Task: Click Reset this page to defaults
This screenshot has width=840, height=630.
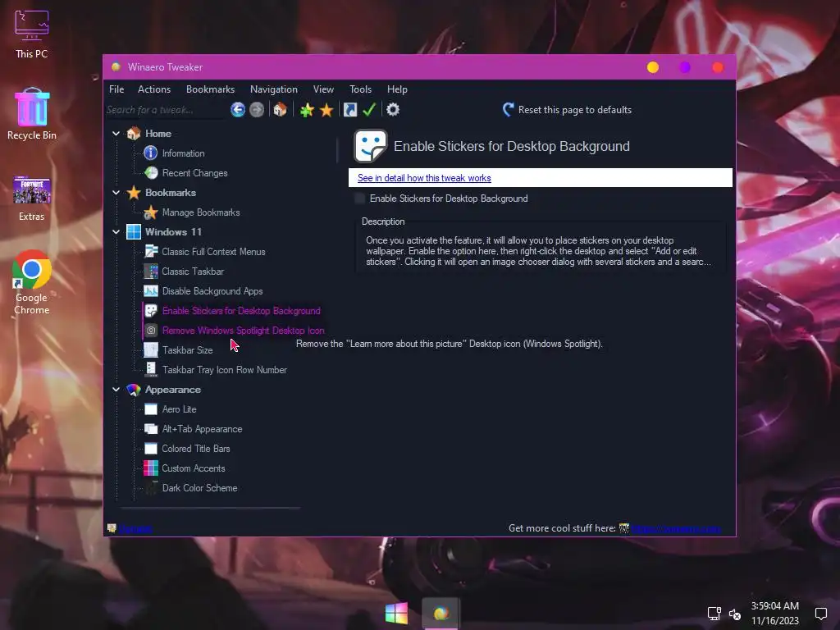Action: [x=568, y=110]
